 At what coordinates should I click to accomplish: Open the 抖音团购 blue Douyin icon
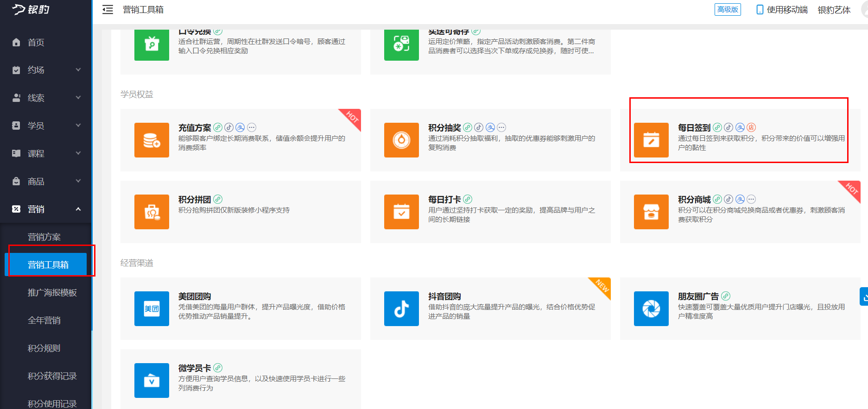401,308
